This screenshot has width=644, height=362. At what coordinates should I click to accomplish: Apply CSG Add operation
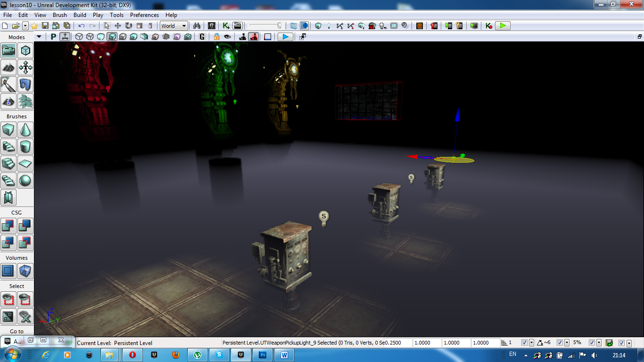coord(9,226)
